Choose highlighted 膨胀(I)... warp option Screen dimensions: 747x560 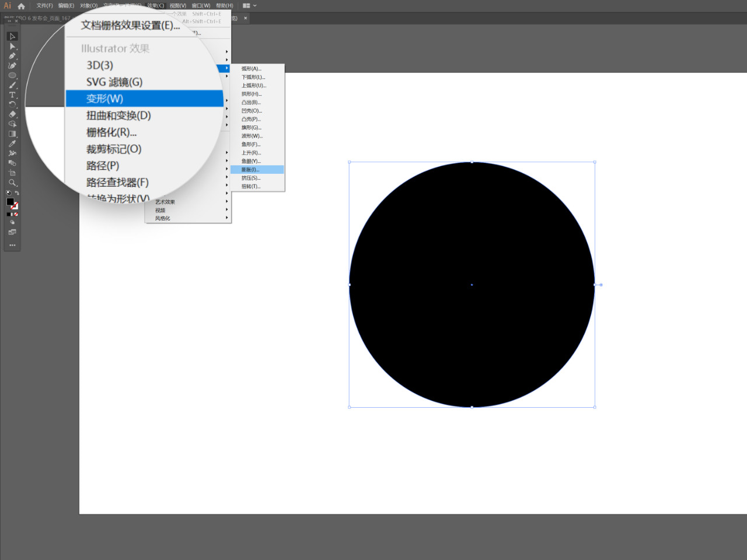coord(257,170)
